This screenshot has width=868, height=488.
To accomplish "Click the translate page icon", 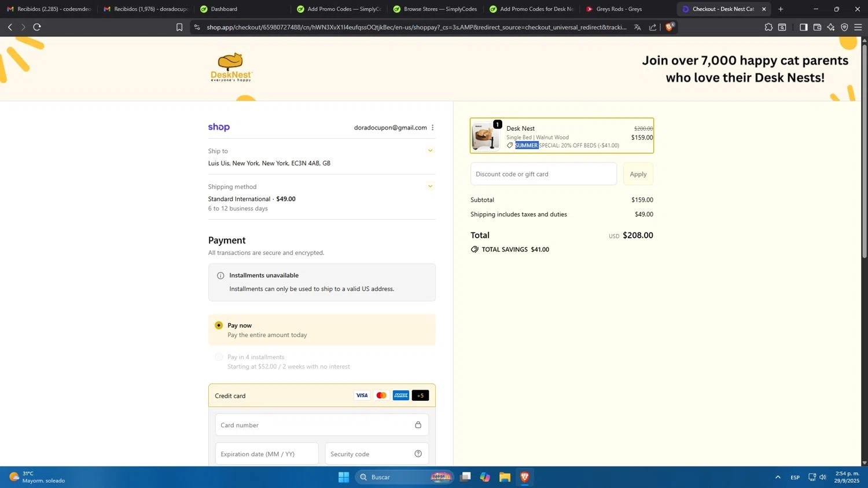I will [637, 27].
